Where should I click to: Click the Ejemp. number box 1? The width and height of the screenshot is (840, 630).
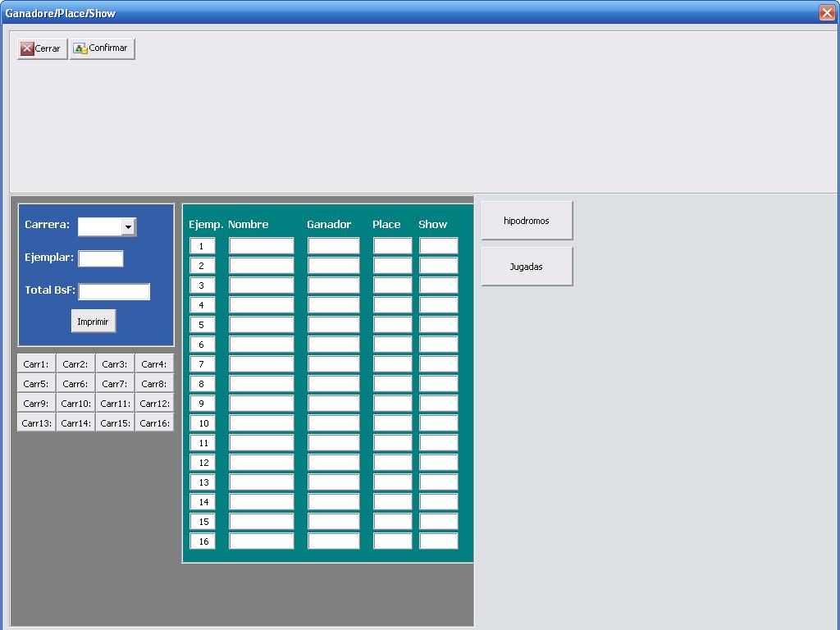tap(203, 246)
